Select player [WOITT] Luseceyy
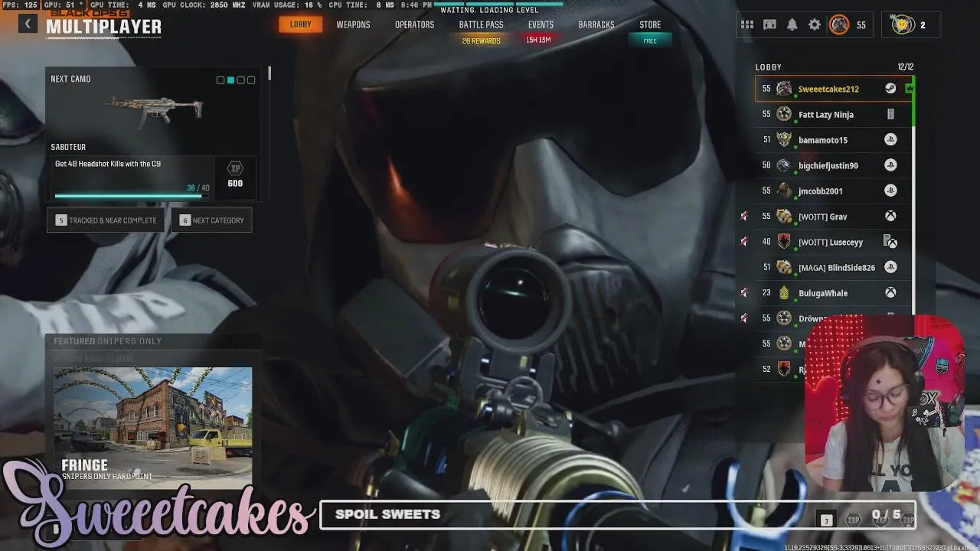Viewport: 980px width, 551px height. [x=831, y=242]
